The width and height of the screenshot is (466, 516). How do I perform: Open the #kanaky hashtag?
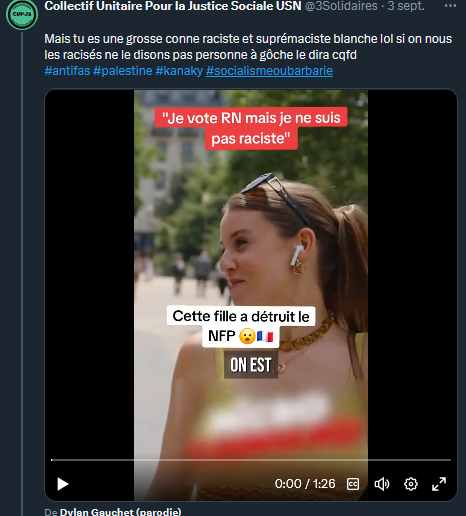click(x=179, y=71)
